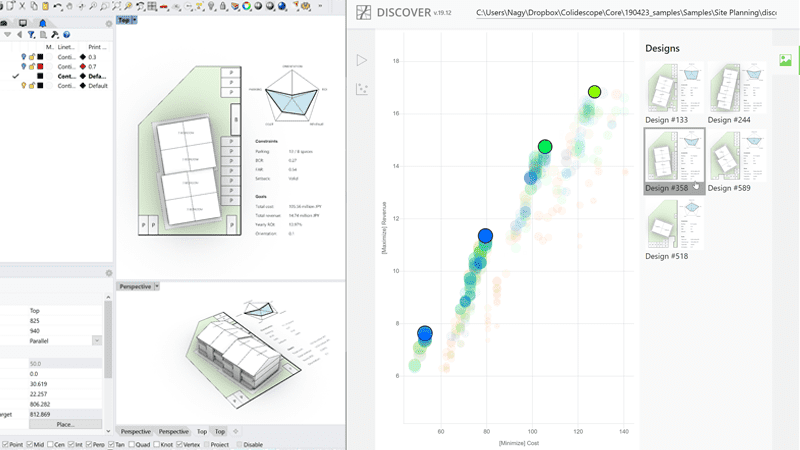Screen dimensions: 800x450
Task: Click the 4 Viewports grid icon
Action: [152, 6]
